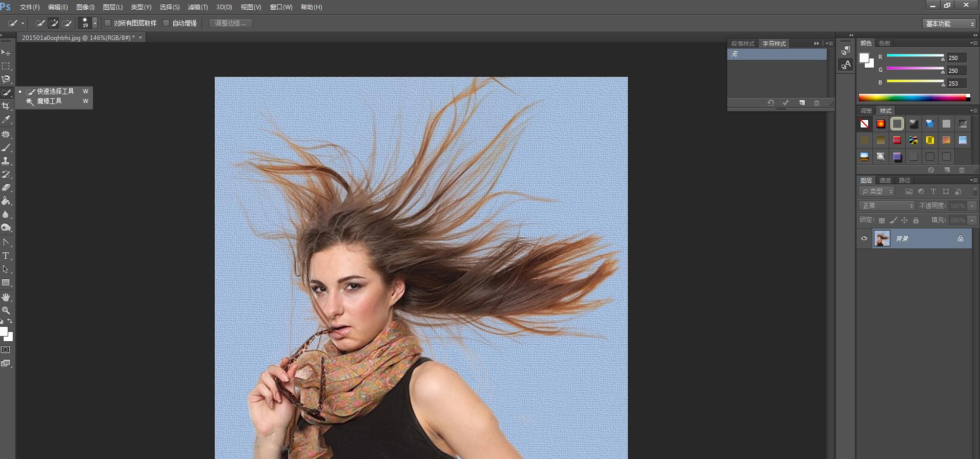The width and height of the screenshot is (980, 459).
Task: Open the 滤镜(T) menu
Action: click(198, 7)
